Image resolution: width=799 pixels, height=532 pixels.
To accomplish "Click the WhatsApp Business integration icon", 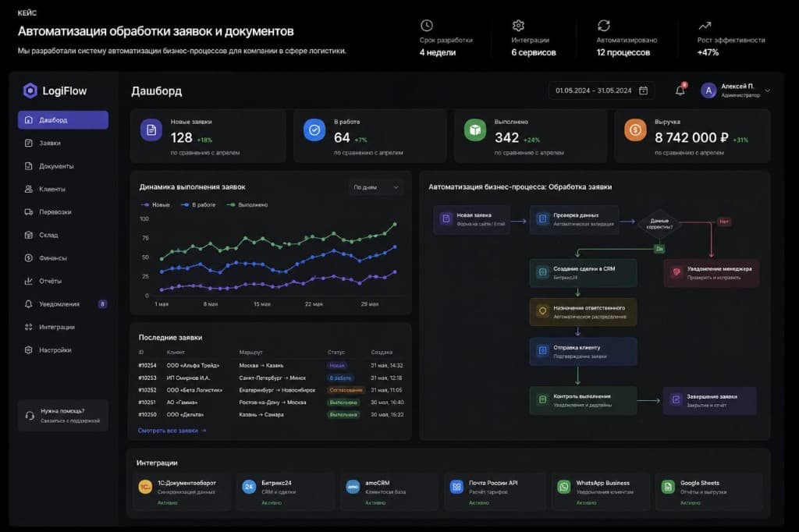I will pos(564,487).
